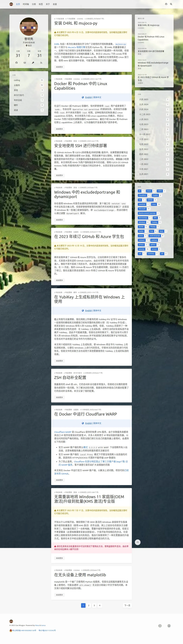Image resolution: width=183 pixels, height=644 pixels.
Task: Switch the YubiKey post to English
Action: [88, 311]
